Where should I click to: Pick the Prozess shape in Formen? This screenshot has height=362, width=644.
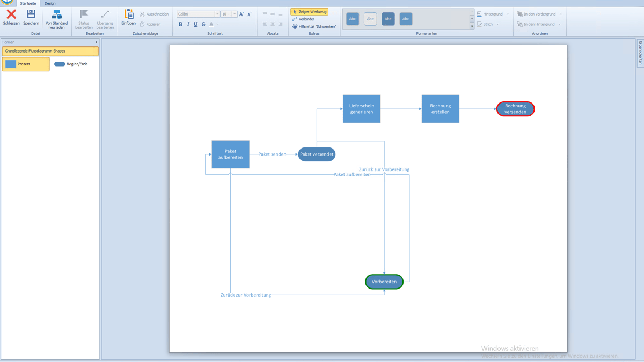(x=26, y=64)
